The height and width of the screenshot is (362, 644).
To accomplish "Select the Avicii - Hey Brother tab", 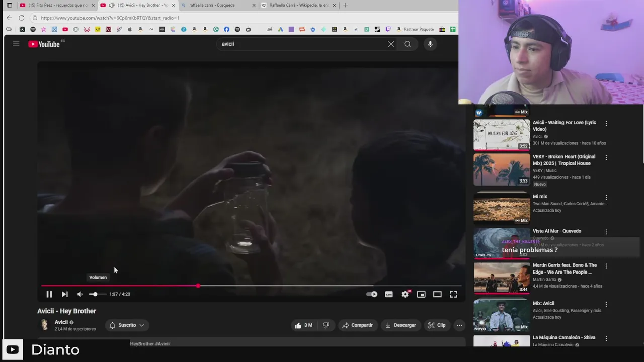I will [x=138, y=5].
